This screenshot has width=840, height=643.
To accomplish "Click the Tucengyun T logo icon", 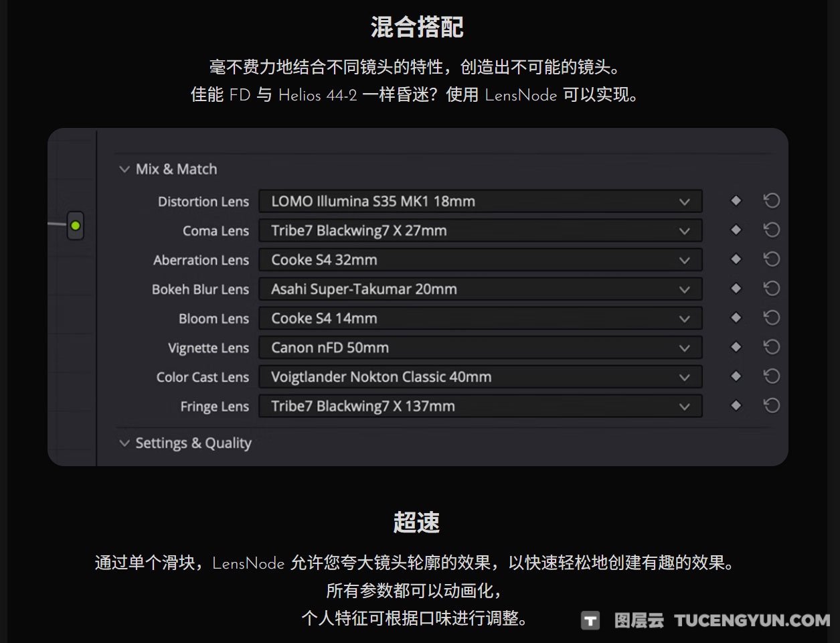I will click(590, 621).
